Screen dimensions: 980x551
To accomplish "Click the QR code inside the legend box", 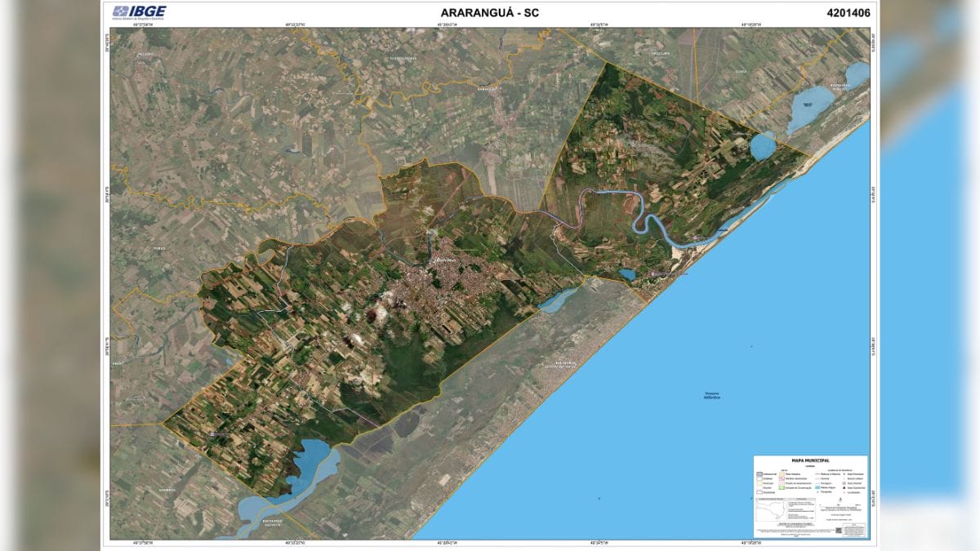I will click(x=839, y=530).
